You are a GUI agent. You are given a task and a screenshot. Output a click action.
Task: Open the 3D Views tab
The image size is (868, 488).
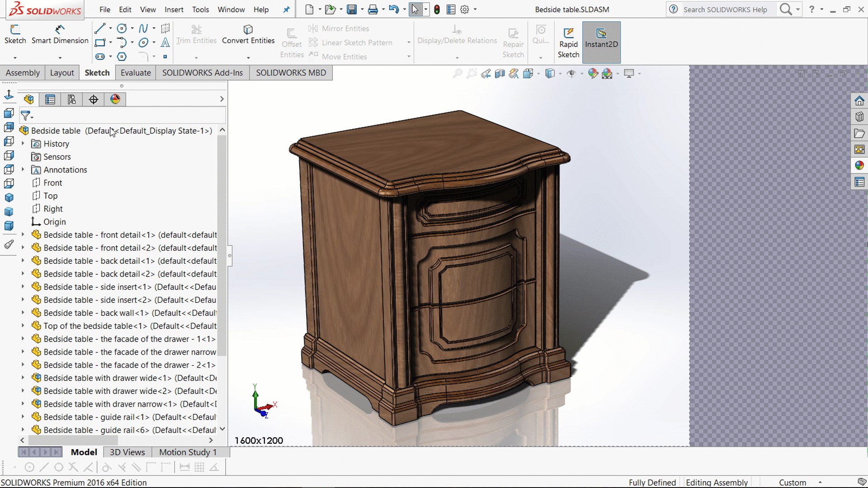pyautogui.click(x=127, y=452)
